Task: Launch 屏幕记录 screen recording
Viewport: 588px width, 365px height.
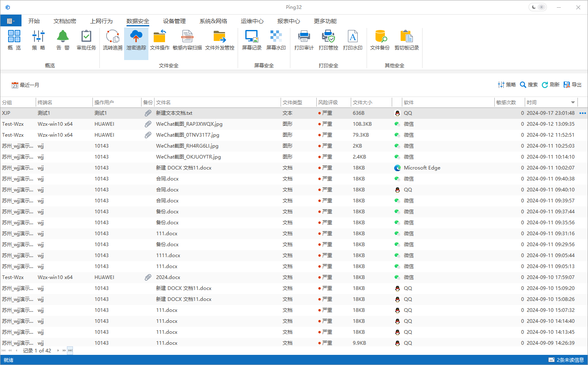Action: 251,41
